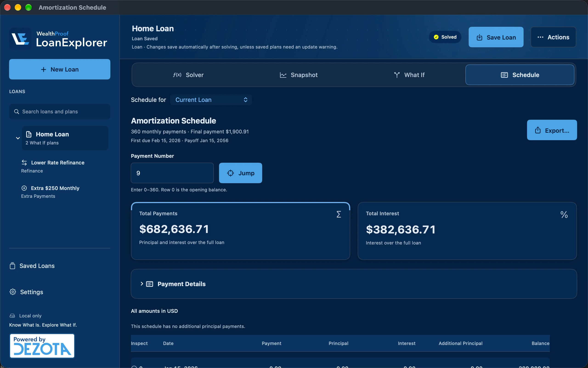The image size is (588, 368).
Task: Click the WealthProof LoanExplorer logo icon
Action: click(20, 39)
